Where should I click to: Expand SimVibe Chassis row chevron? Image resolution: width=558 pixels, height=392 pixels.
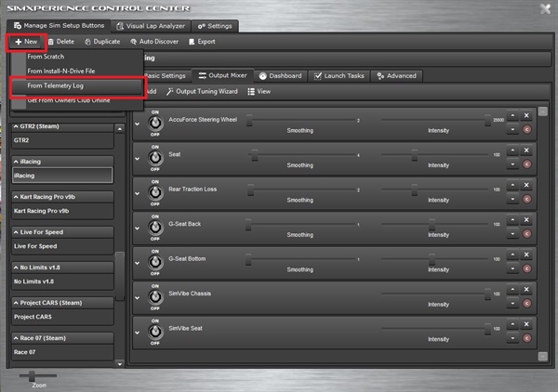[x=138, y=298]
